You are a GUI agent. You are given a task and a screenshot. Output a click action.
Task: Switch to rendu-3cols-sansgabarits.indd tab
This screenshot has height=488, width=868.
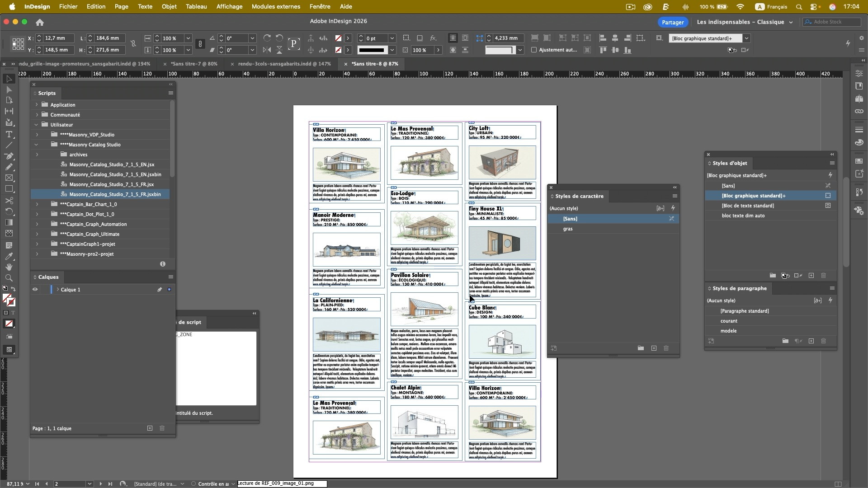[284, 64]
